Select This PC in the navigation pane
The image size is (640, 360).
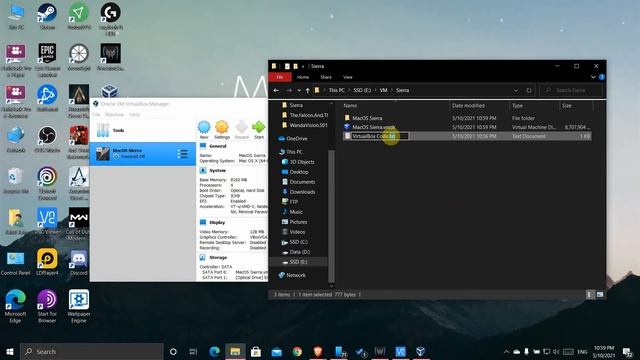point(294,152)
